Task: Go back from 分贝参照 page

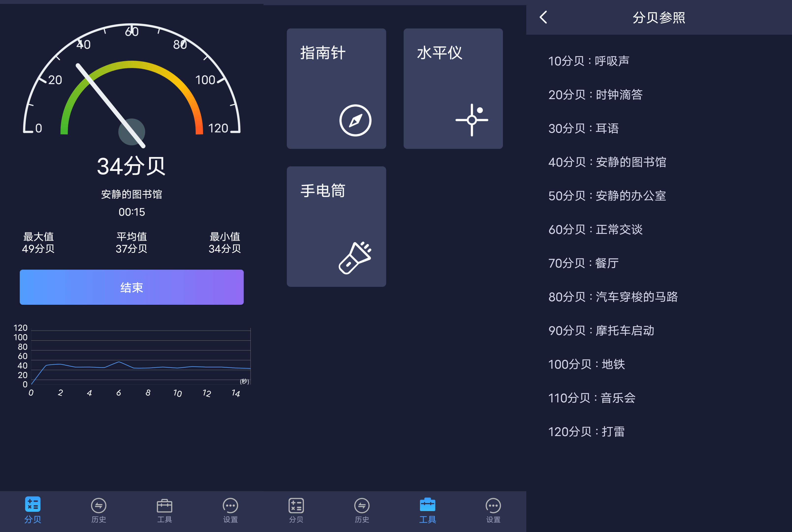Action: pos(544,17)
